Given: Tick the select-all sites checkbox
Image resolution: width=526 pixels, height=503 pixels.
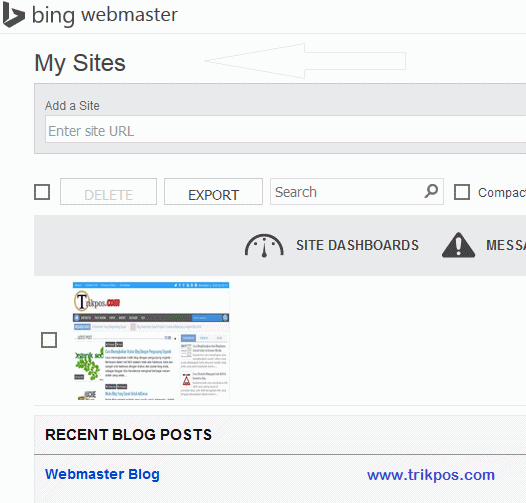Looking at the screenshot, I should [42, 192].
